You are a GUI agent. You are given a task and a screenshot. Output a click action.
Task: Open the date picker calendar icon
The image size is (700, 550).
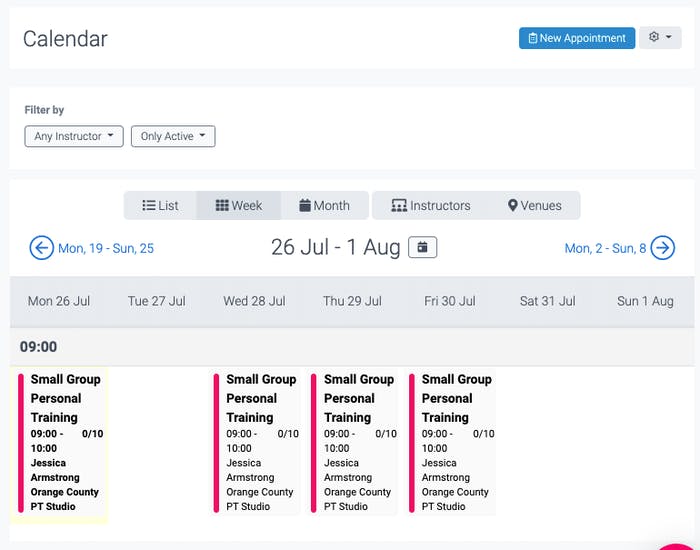[x=422, y=248]
